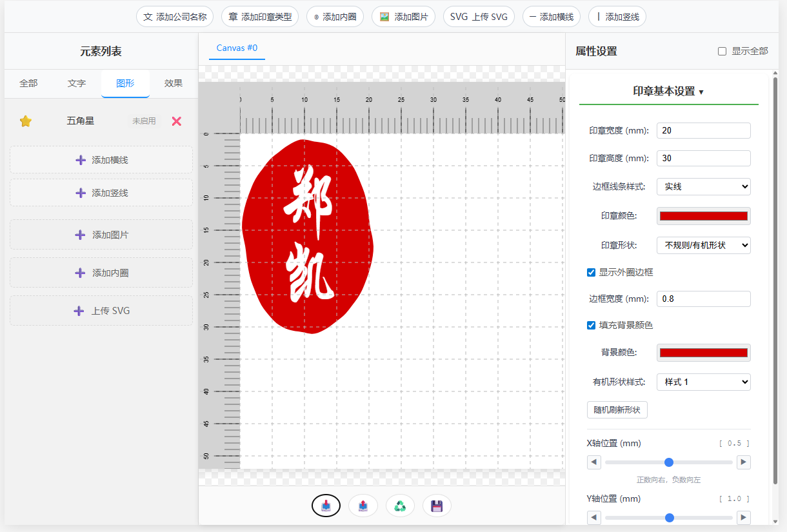Delete the 五角星 element with red X
This screenshot has width=787, height=532.
pyautogui.click(x=177, y=121)
